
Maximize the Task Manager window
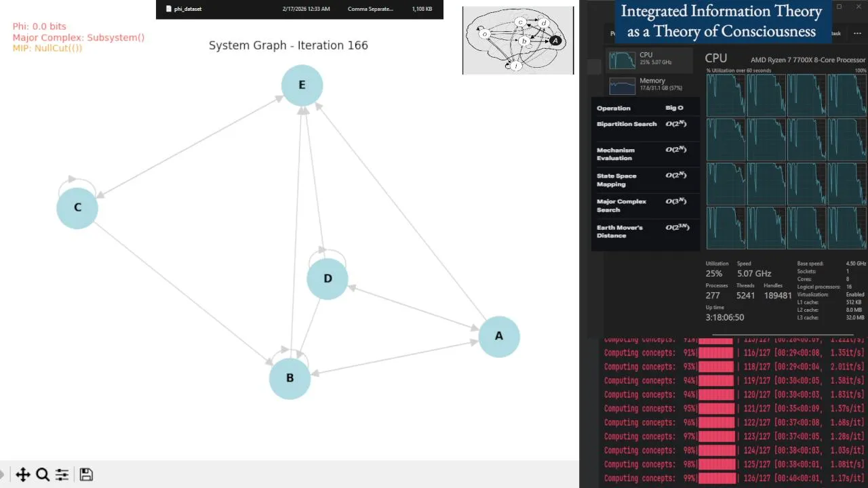point(839,7)
